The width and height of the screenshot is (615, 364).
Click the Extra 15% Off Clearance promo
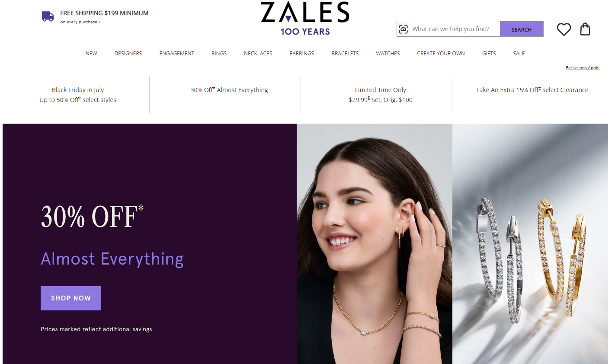532,90
